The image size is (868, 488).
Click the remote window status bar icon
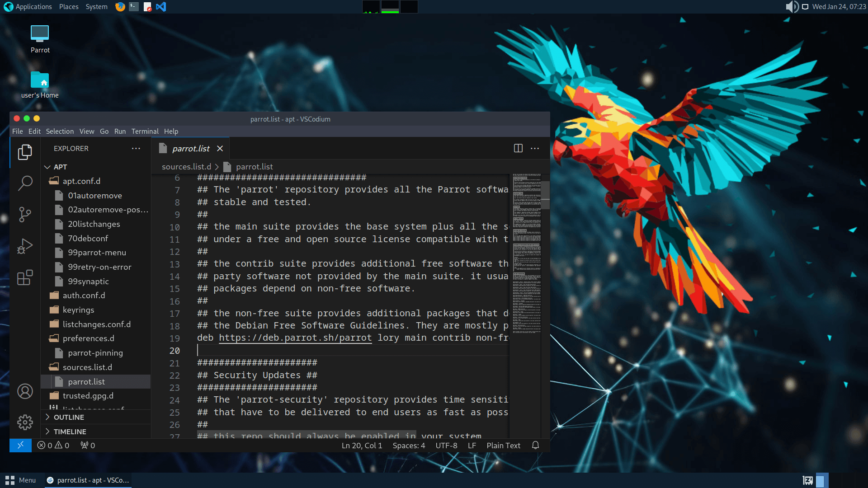tap(20, 446)
